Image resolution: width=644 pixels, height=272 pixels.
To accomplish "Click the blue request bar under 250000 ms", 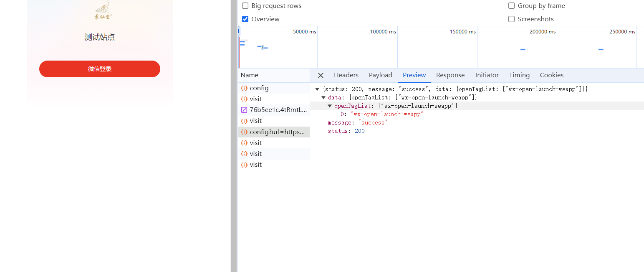I will 601,50.
